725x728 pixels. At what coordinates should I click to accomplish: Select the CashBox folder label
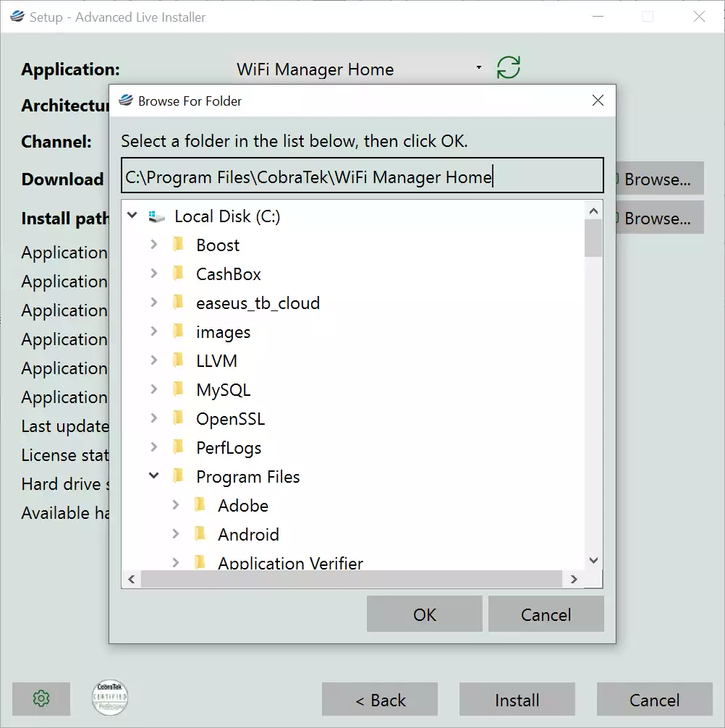(229, 274)
